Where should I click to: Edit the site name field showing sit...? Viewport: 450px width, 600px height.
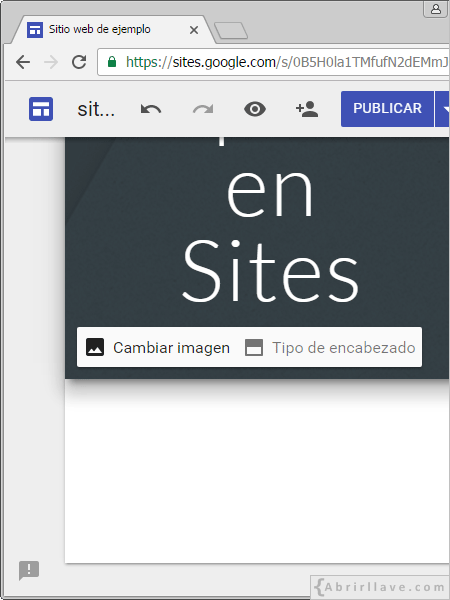[x=96, y=109]
